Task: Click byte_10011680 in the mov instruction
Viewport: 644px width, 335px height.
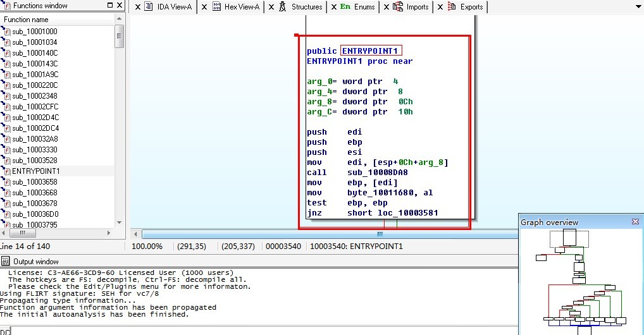Action: 380,193
